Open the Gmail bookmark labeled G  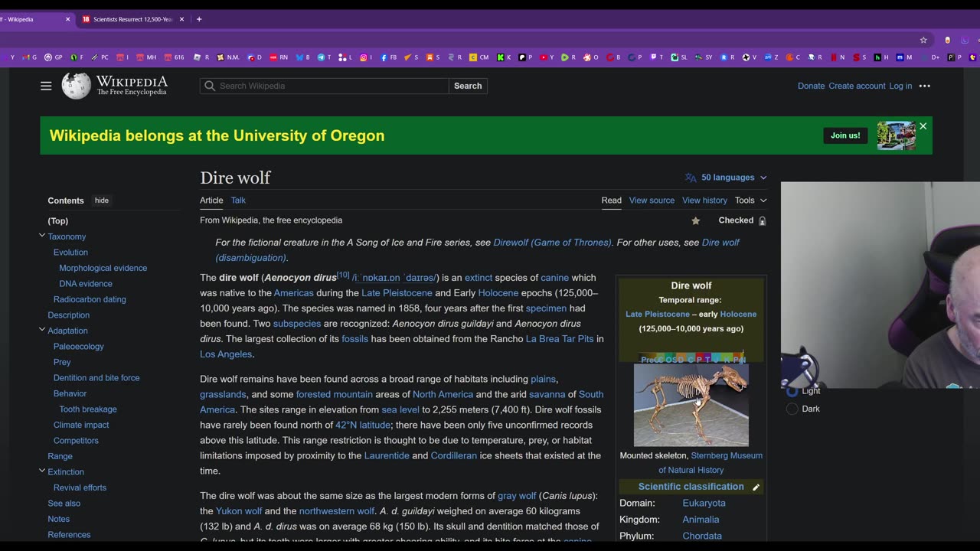point(29,57)
